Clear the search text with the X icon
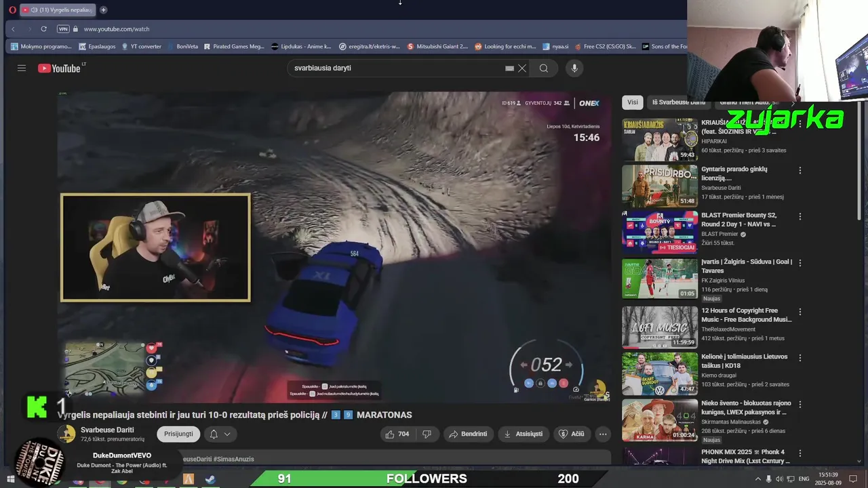This screenshot has width=868, height=488. point(522,68)
